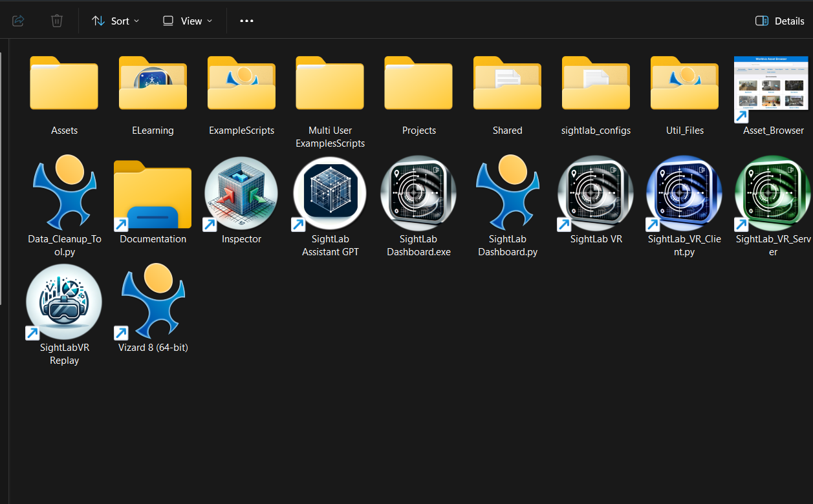Open the SightLab_VR_Client.py script
This screenshot has height=504, width=813.
(x=684, y=194)
